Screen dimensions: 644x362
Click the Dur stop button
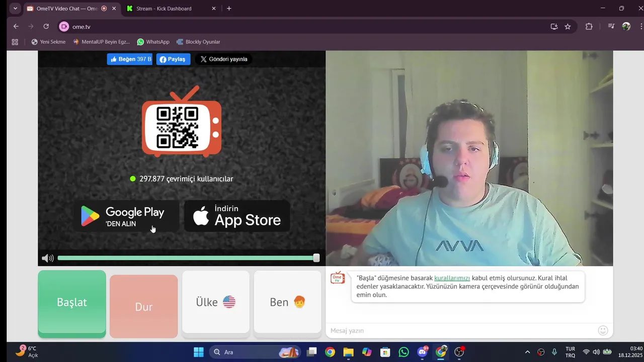point(143,306)
